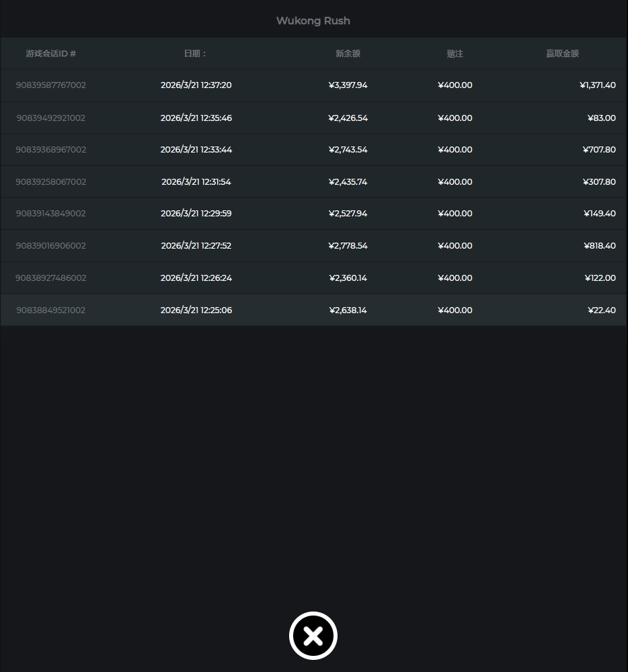Click the date 2026/3/21 12:35:46
Image resolution: width=628 pixels, height=672 pixels.
pyautogui.click(x=196, y=118)
